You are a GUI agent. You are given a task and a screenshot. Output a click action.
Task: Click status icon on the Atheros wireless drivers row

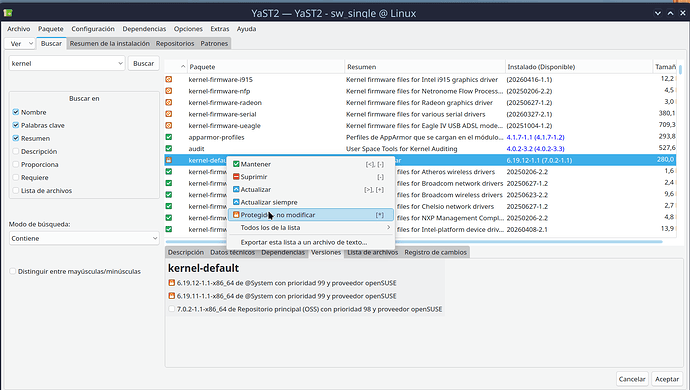pyautogui.click(x=169, y=172)
